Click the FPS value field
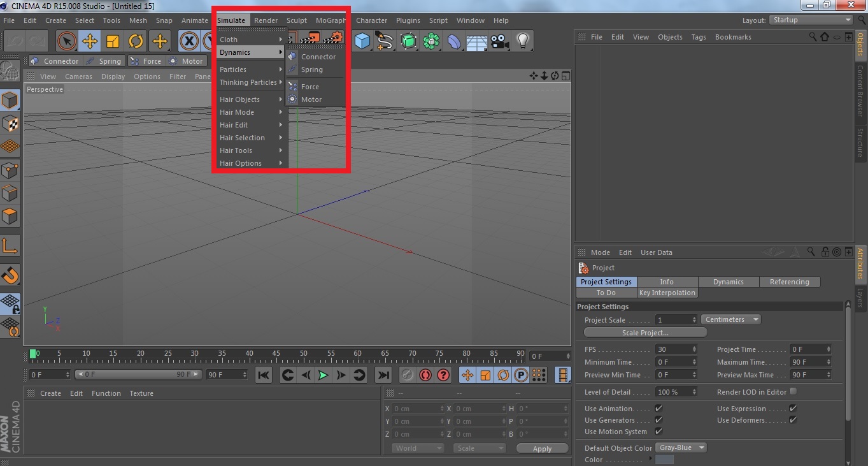 [x=676, y=349]
